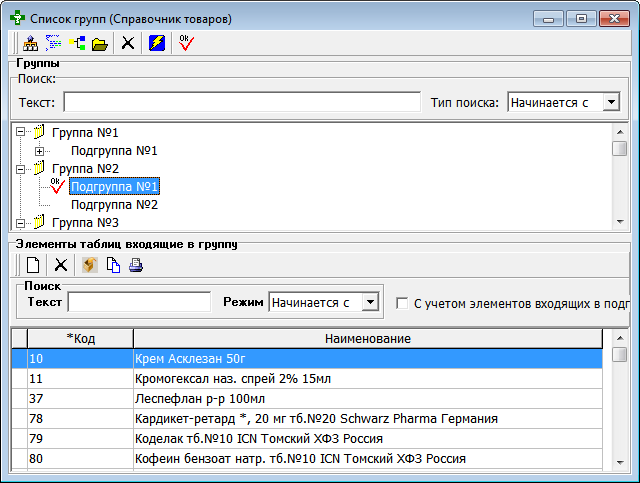Open the 'Режим' dropdown list
The width and height of the screenshot is (640, 483).
[x=370, y=301]
